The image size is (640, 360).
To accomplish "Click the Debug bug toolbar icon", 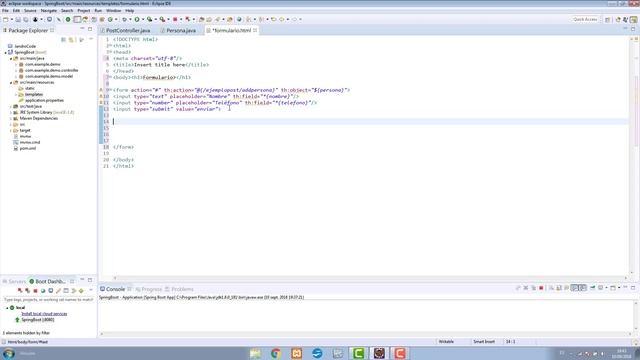I will pos(124,19).
